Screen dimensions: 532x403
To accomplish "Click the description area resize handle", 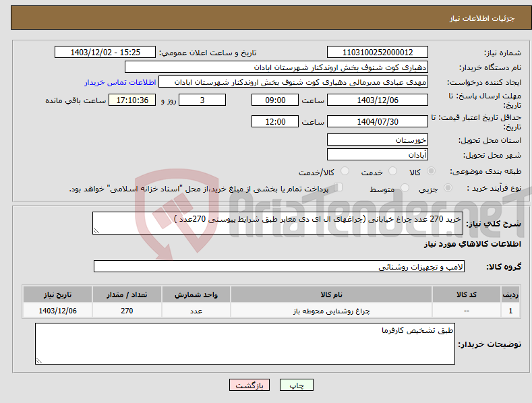I will click(96, 230).
